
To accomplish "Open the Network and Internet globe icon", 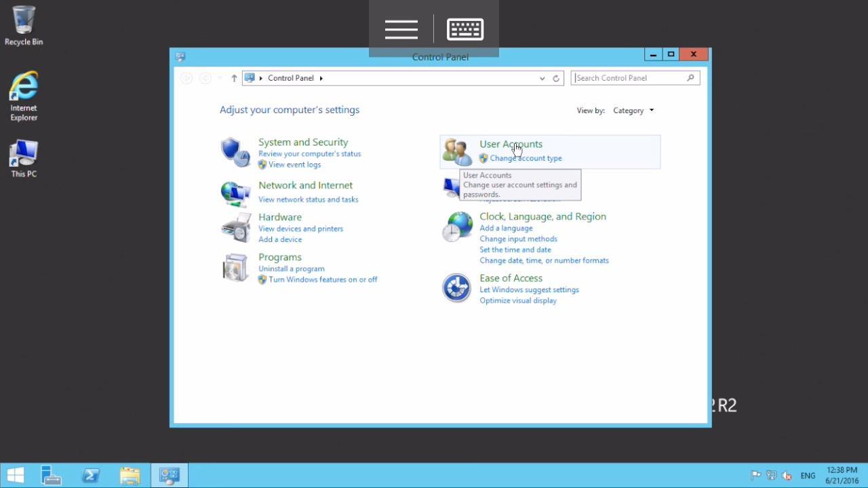I will [x=235, y=193].
